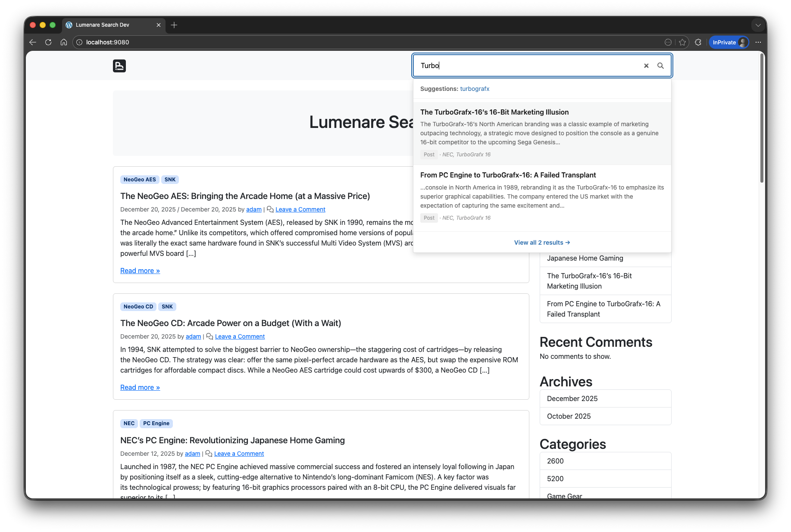Open the browser home page
The width and height of the screenshot is (791, 532).
(64, 42)
